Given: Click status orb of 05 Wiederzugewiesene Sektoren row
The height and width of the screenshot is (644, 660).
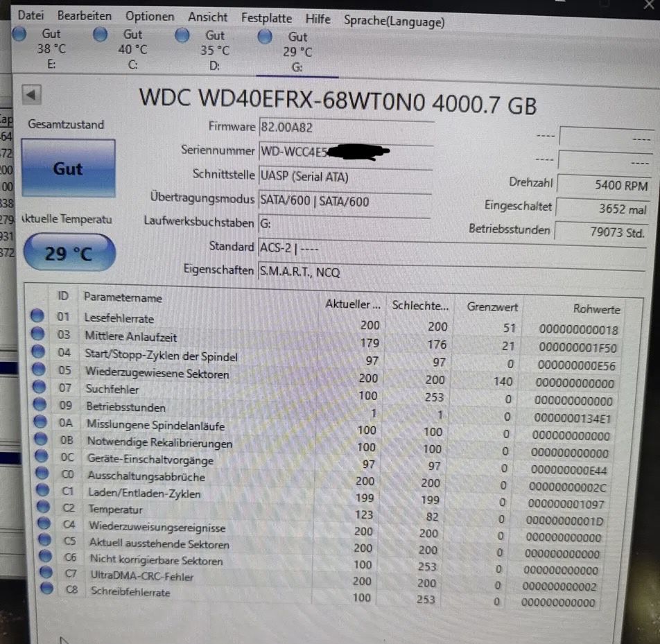Looking at the screenshot, I should [39, 369].
